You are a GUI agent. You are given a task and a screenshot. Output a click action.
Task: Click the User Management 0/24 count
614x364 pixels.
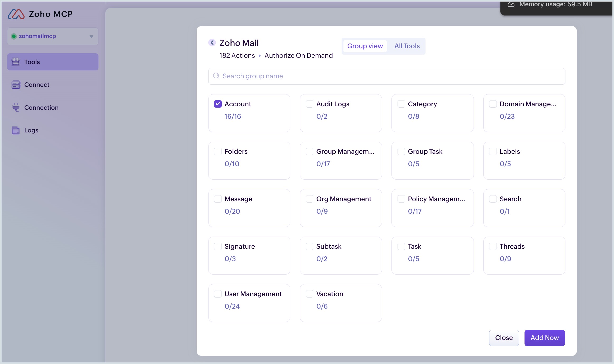(232, 306)
